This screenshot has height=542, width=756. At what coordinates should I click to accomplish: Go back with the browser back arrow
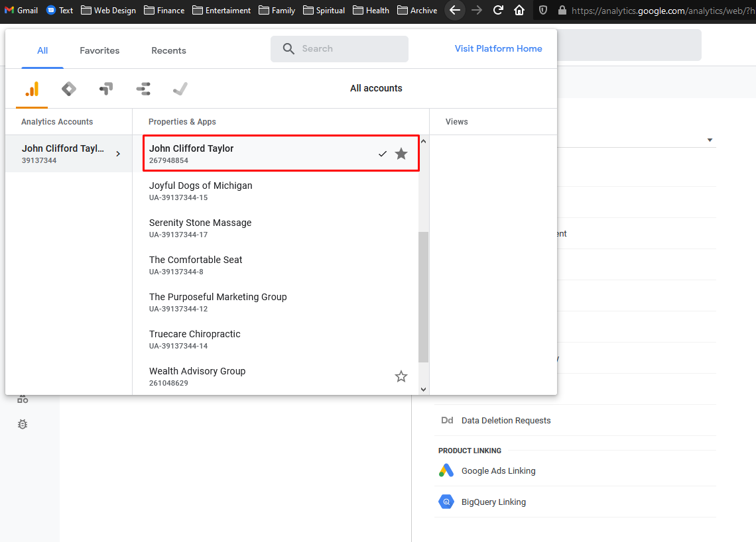[x=455, y=10]
